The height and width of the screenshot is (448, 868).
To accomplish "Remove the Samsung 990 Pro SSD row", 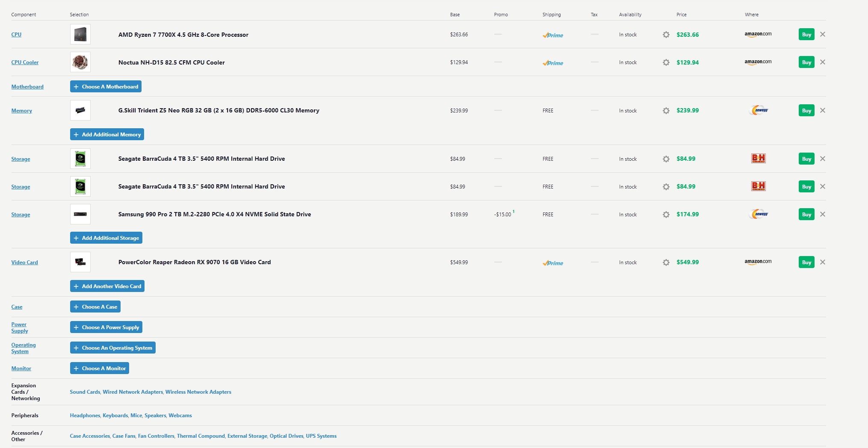I will click(x=823, y=214).
